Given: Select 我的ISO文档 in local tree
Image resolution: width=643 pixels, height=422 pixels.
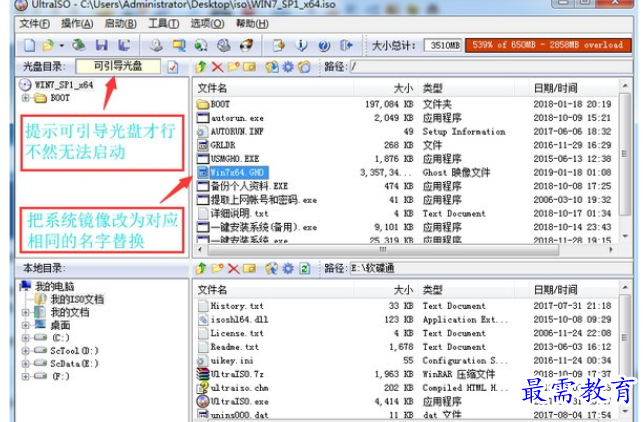Looking at the screenshot, I should pos(77,299).
